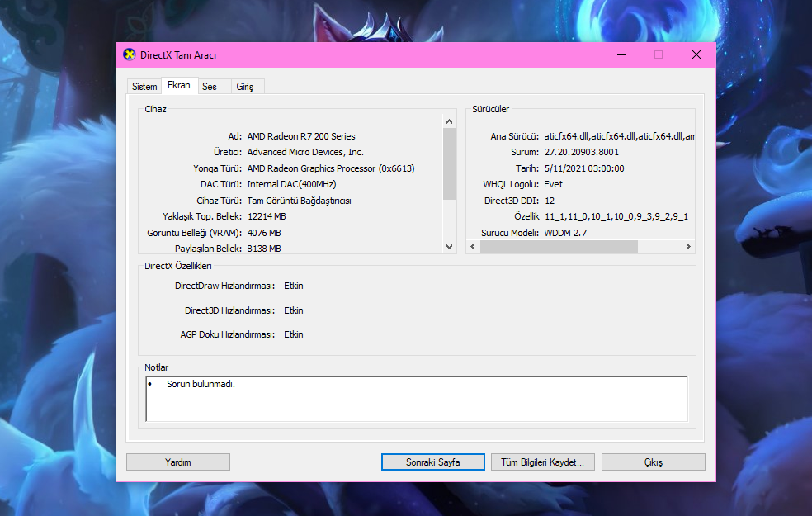Click Direct3D Hızlandırması 'Etkin' value
The image size is (812, 516).
(294, 310)
